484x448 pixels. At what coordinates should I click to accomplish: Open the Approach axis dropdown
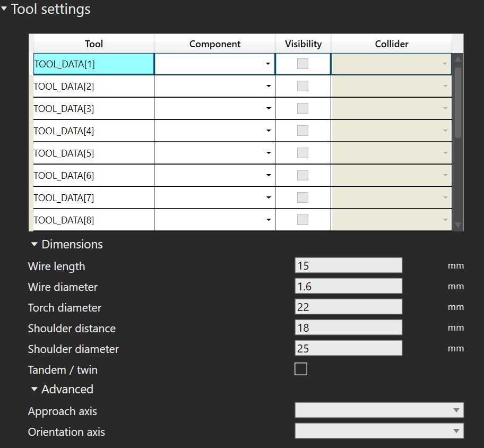(x=379, y=410)
